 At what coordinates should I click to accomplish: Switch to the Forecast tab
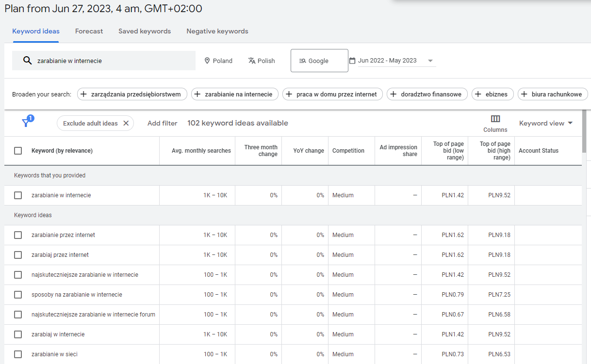tap(89, 31)
